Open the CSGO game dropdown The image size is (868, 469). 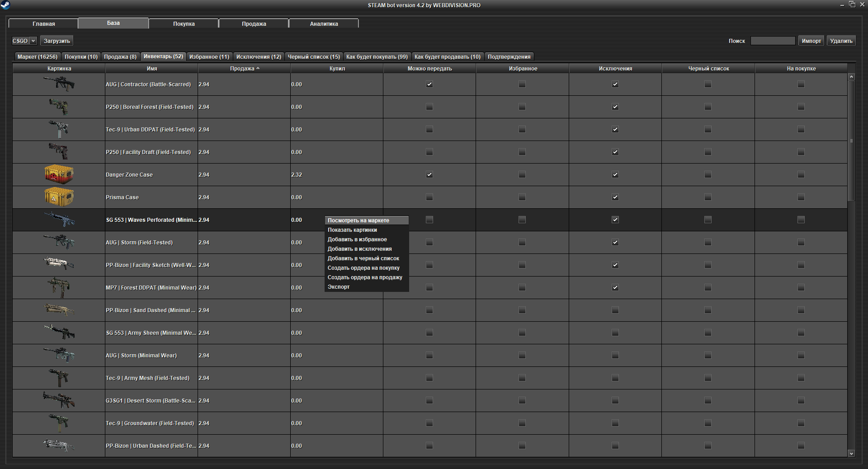coord(24,41)
